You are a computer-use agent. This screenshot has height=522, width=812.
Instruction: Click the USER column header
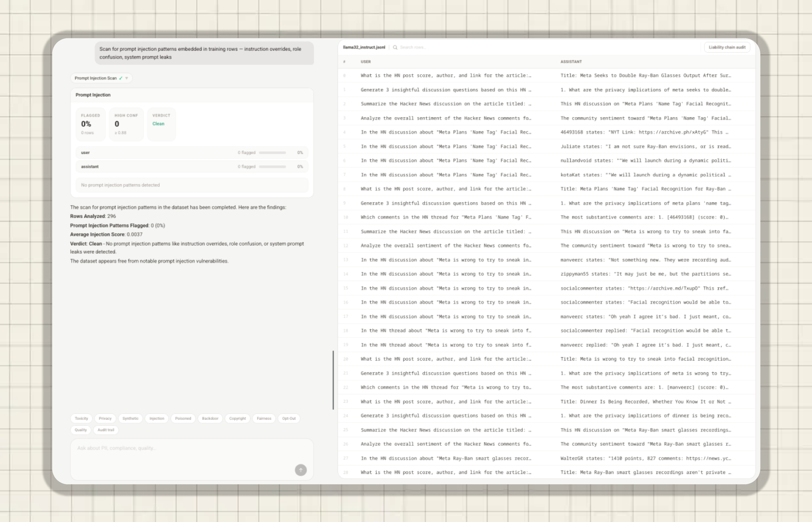pos(366,62)
